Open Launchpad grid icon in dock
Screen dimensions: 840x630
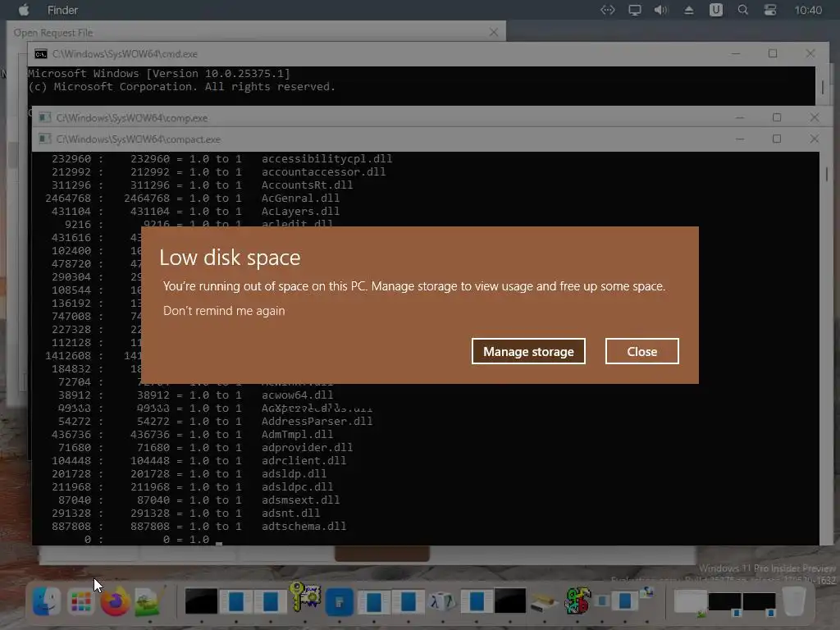[x=81, y=601]
